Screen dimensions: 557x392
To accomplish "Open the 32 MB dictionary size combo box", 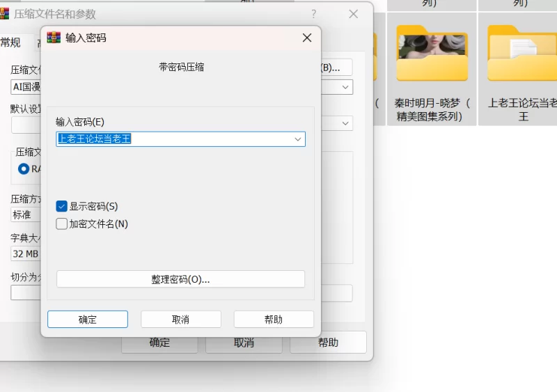I will [x=26, y=253].
